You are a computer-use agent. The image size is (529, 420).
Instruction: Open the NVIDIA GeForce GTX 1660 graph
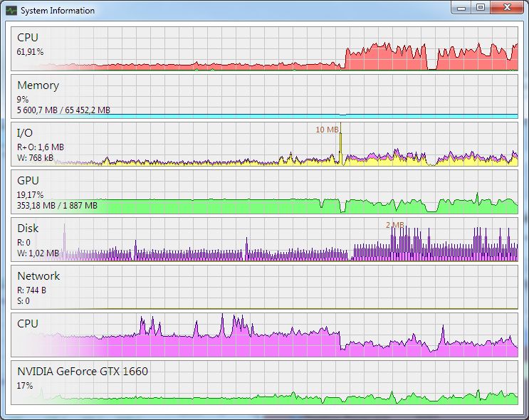264,382
